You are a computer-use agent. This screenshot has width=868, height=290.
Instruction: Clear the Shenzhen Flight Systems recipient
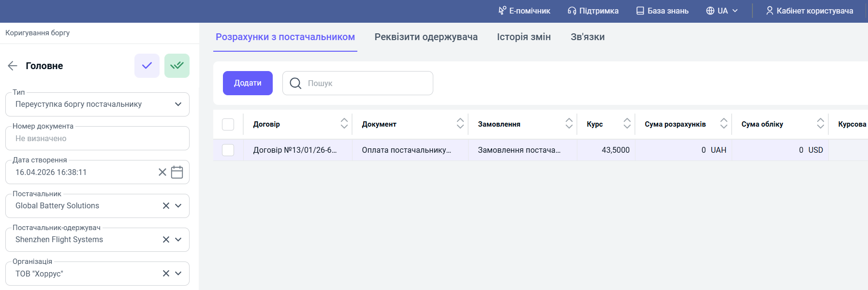click(166, 240)
